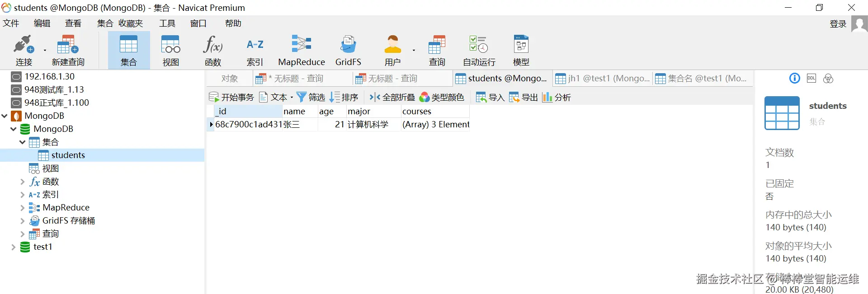Collapse the MongoDB database node
Image resolution: width=868 pixels, height=294 pixels.
pyautogui.click(x=14, y=129)
